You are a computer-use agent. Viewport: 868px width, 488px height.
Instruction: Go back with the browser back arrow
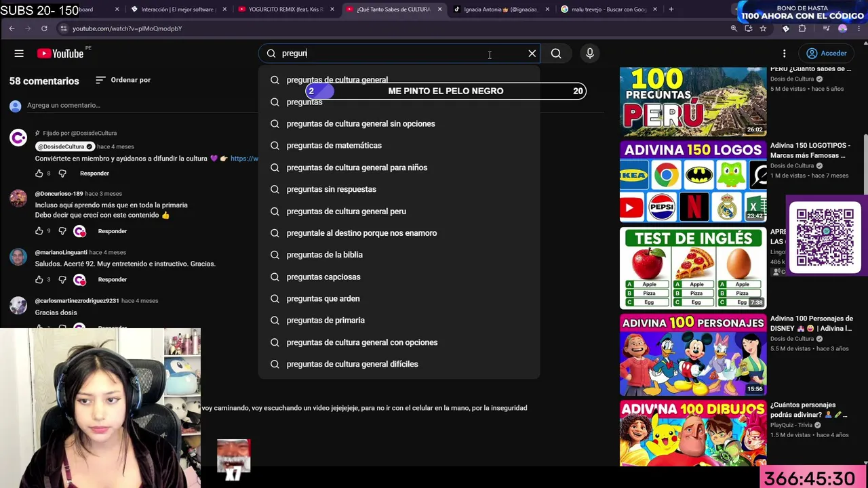tap(12, 28)
